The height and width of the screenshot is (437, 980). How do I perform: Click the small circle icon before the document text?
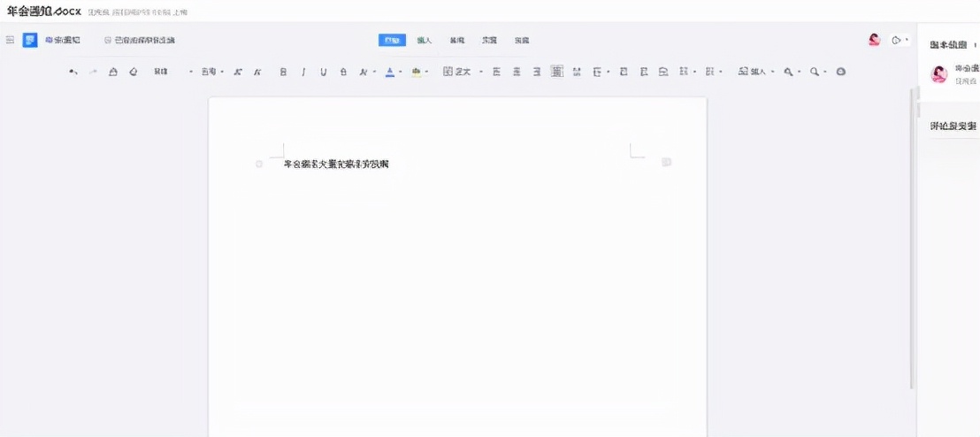[259, 164]
